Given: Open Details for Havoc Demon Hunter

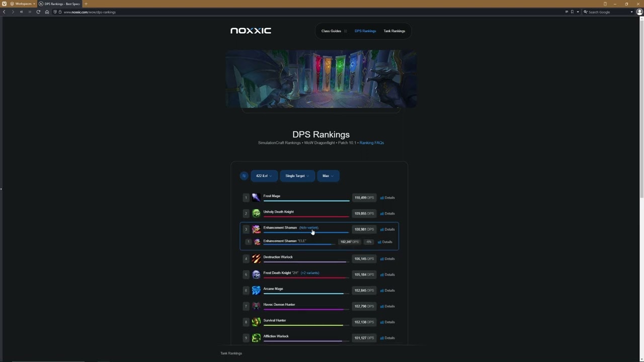Looking at the screenshot, I should pyautogui.click(x=387, y=306).
